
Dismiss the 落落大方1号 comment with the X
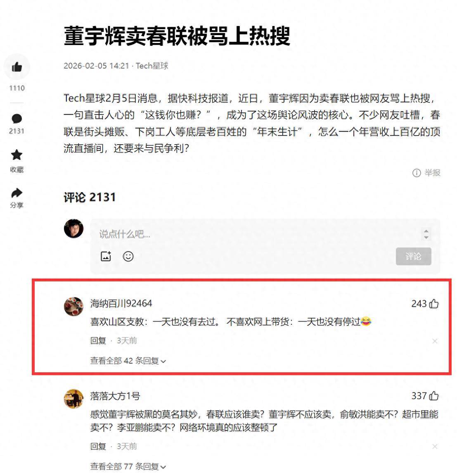click(435, 447)
